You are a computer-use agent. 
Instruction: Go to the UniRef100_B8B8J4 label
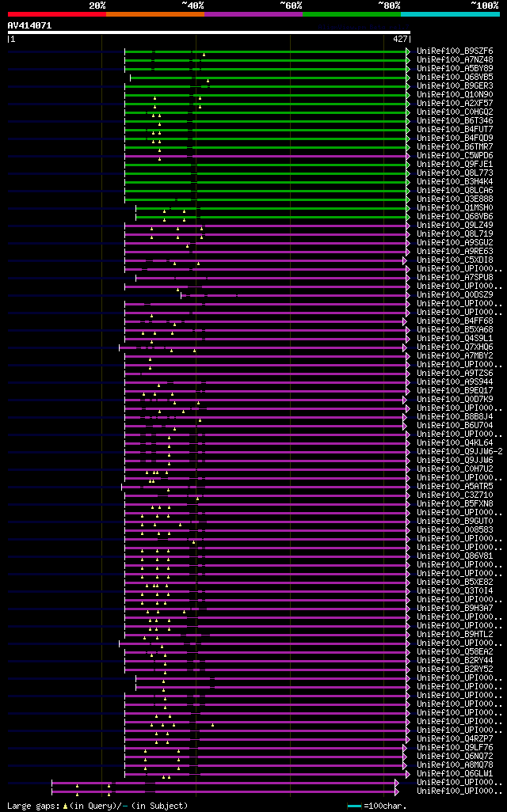coord(455,417)
